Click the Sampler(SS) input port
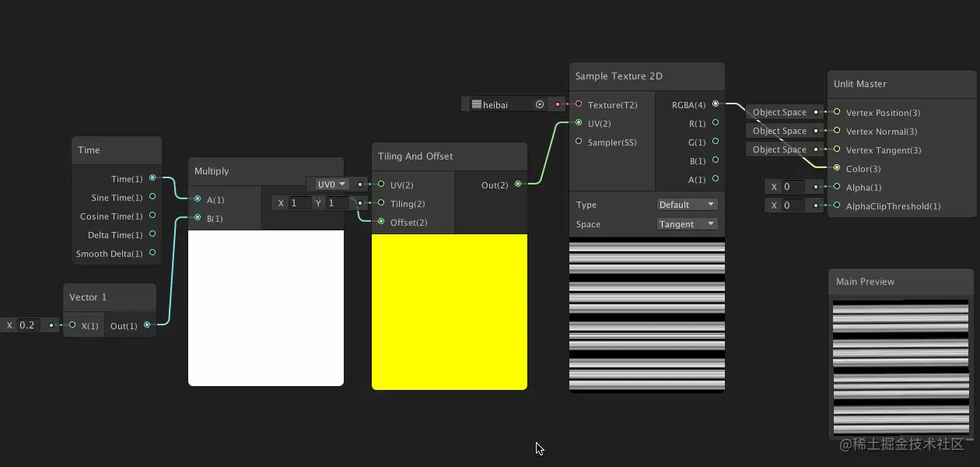Image resolution: width=980 pixels, height=467 pixels. (x=579, y=142)
